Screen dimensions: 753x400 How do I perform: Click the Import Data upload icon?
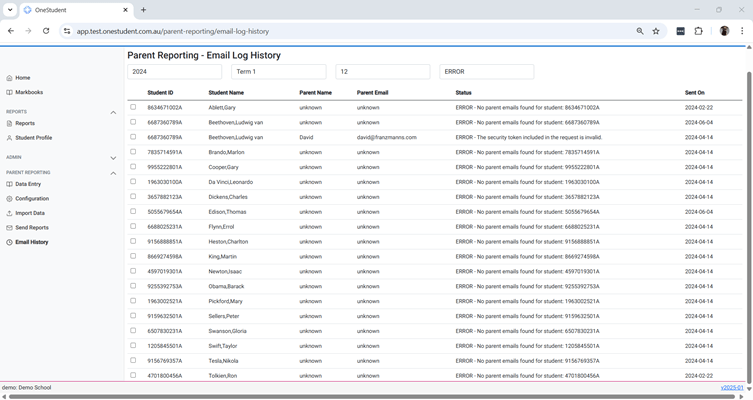point(9,213)
